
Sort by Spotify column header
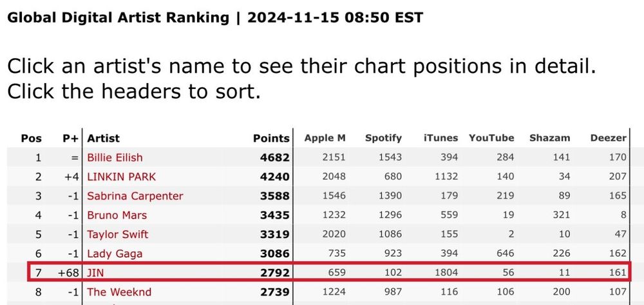383,138
